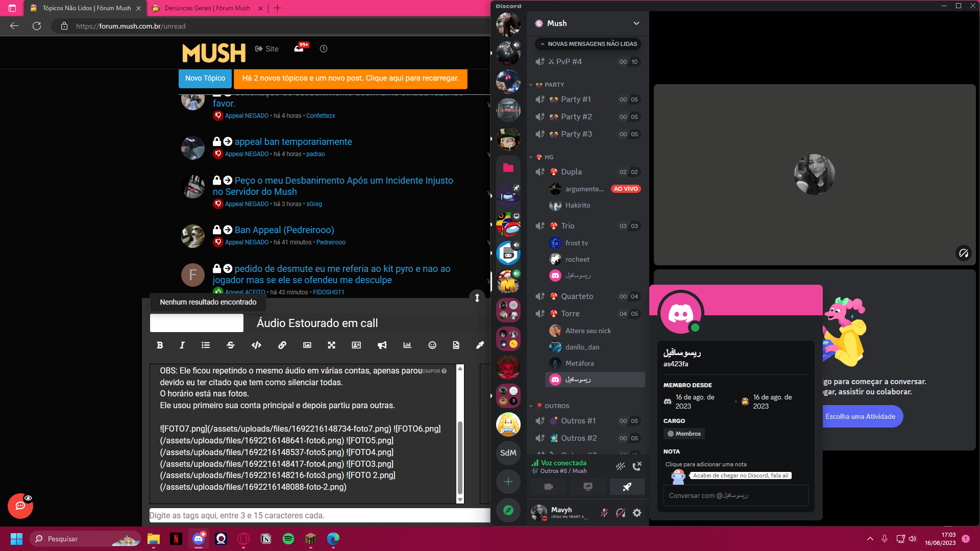Open forum notifications showing 99+ badge
Viewport: 980px width, 551px height.
301,48
